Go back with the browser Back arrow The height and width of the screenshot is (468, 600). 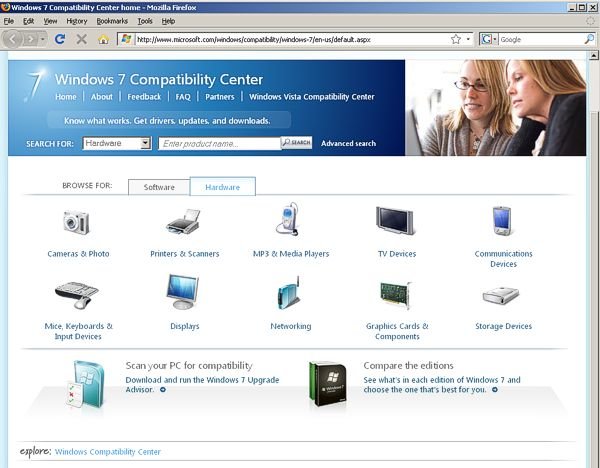[13, 39]
